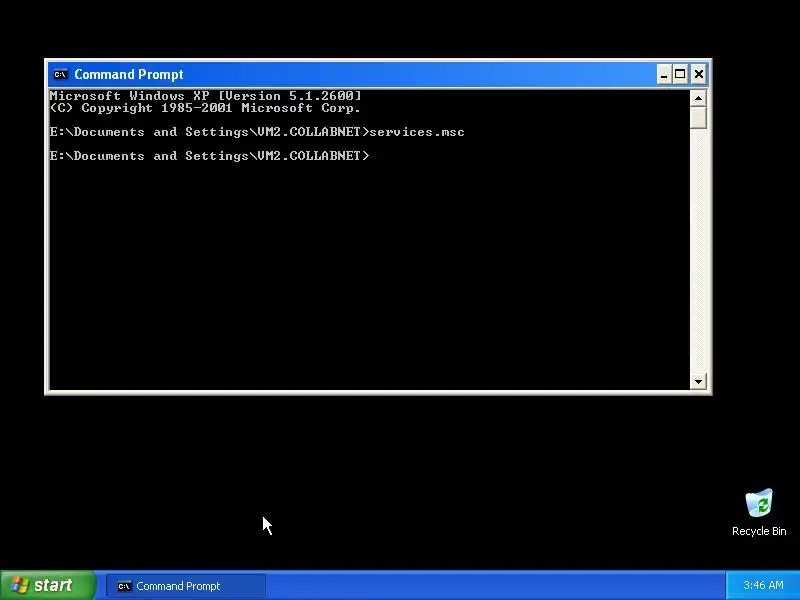Click the 3:46 AM taskbar clock
The image size is (800, 600).
click(763, 585)
